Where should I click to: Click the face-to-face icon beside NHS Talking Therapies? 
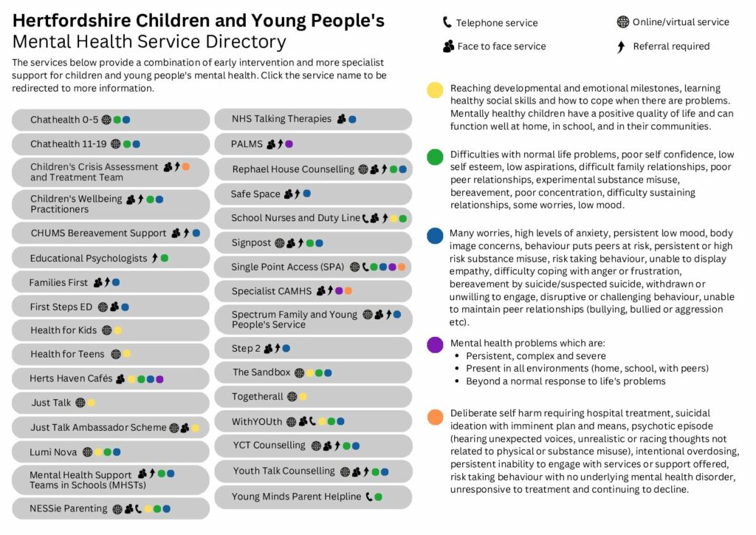click(x=341, y=119)
